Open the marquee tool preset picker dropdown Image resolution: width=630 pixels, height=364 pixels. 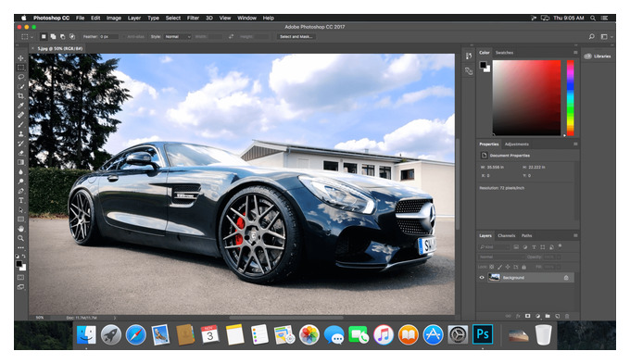pyautogui.click(x=32, y=37)
